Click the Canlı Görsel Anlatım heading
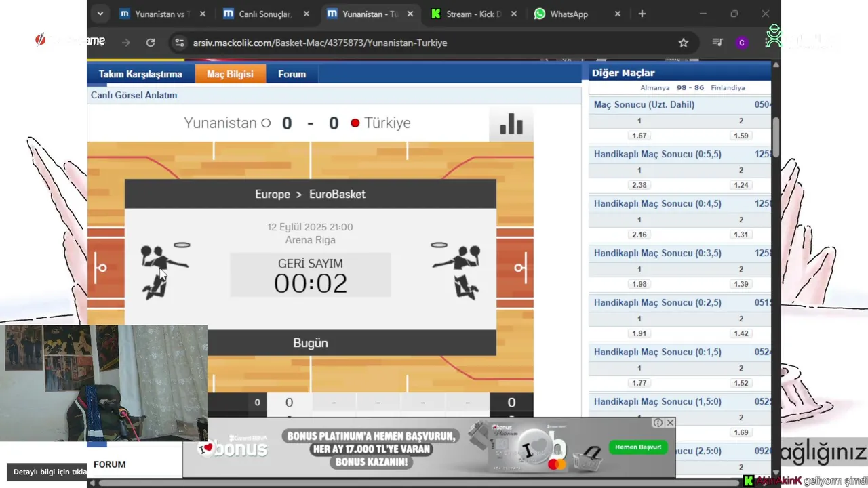This screenshot has height=488, width=868. click(x=134, y=95)
